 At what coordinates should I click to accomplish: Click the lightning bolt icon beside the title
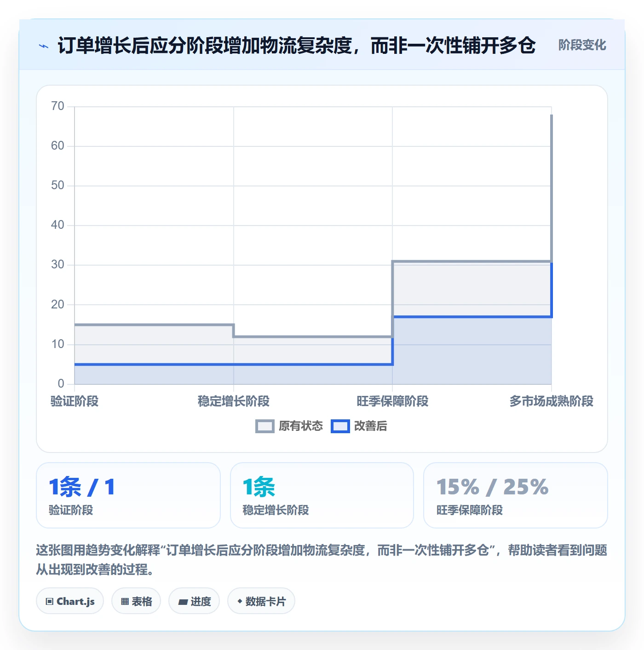click(44, 46)
